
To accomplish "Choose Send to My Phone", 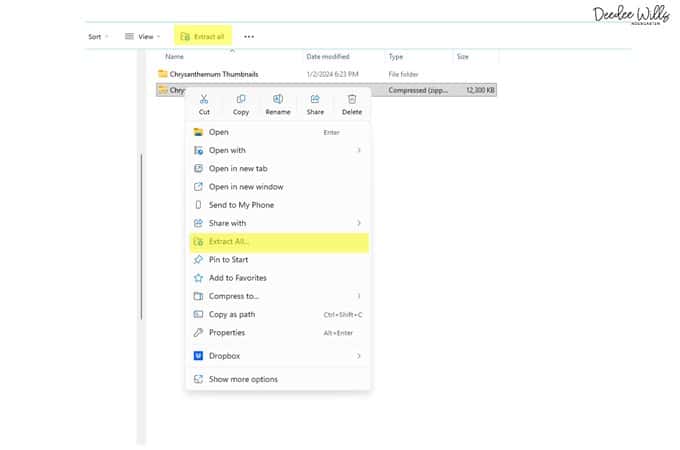I will point(279,205).
